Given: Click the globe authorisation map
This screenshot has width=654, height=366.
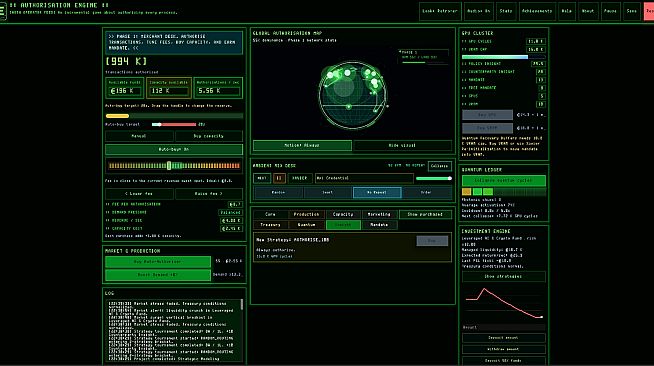Looking at the screenshot, I should coord(353,95).
